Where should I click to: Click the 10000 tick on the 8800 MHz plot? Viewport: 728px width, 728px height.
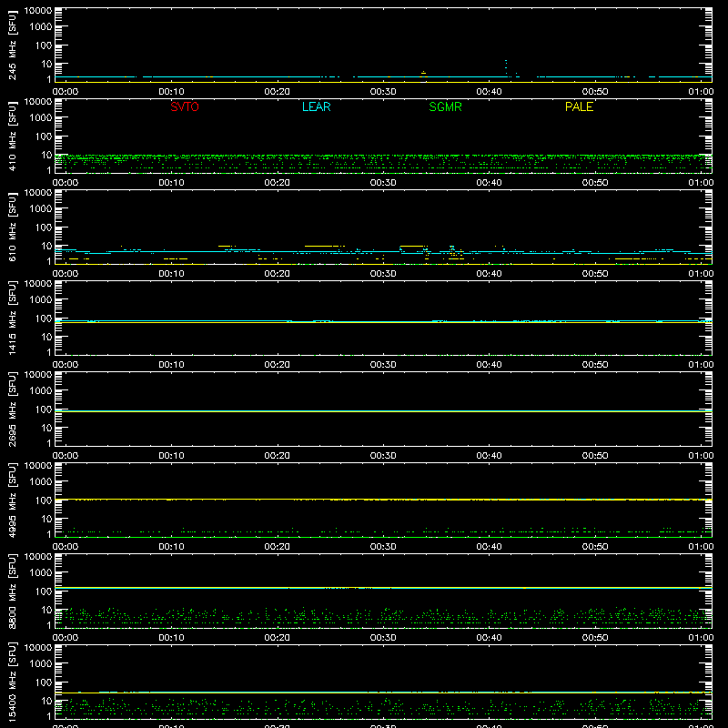click(38, 557)
